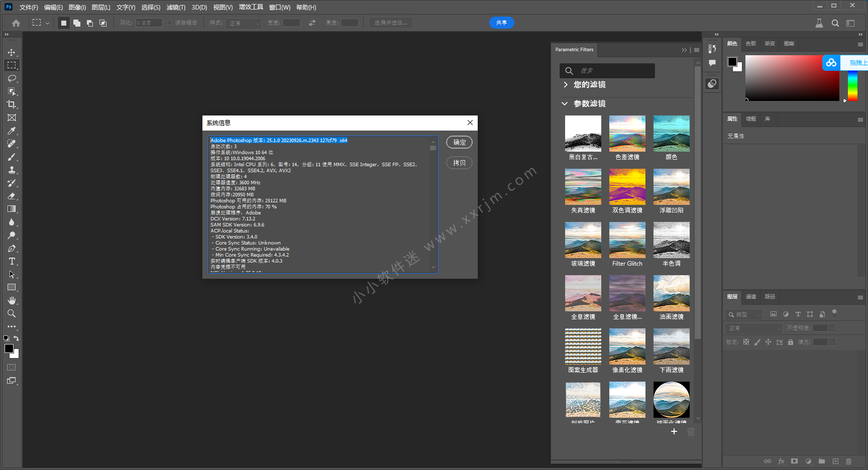Select the Pen tool
868x470 pixels.
pyautogui.click(x=12, y=248)
